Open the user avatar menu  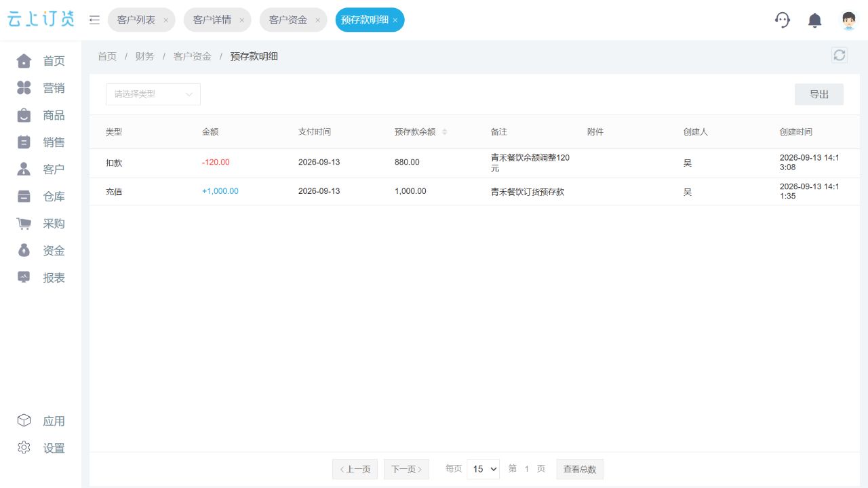848,20
